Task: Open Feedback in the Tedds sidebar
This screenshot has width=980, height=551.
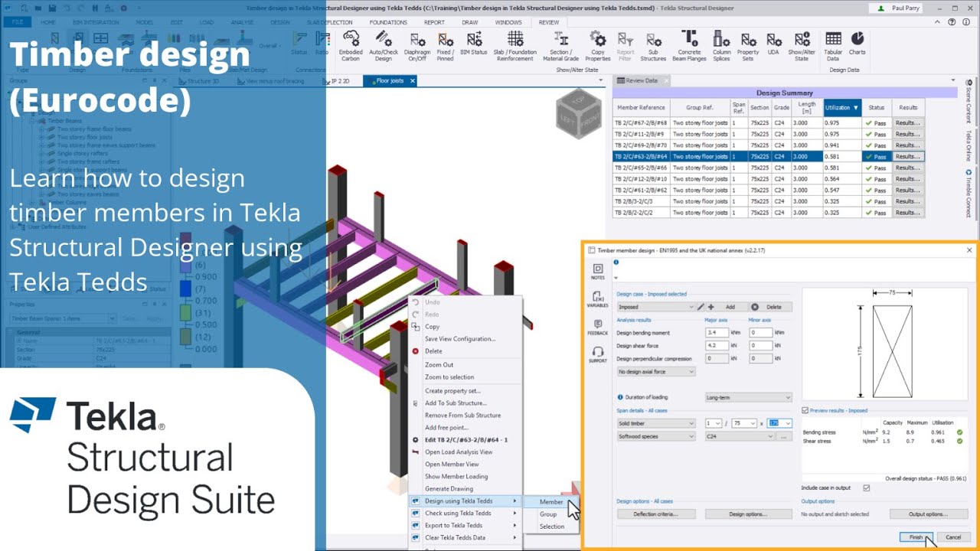Action: tap(598, 328)
